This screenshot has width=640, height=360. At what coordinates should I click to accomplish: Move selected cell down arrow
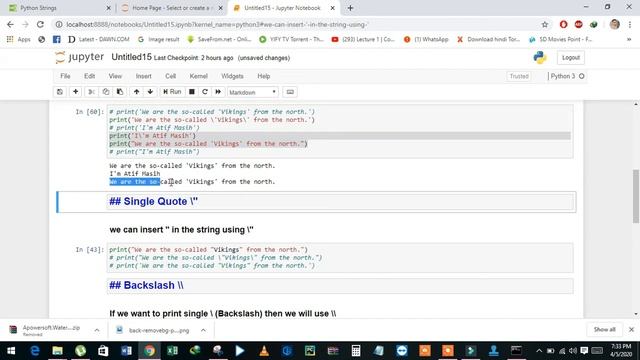(150, 92)
